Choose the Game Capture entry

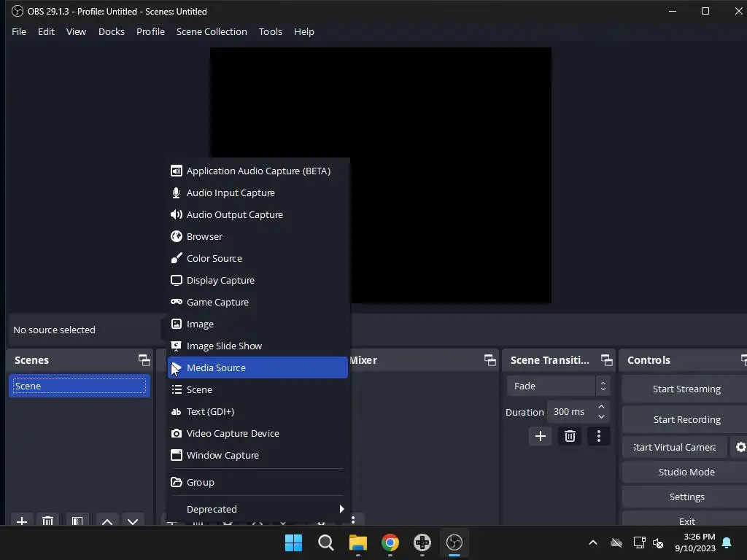click(x=258, y=303)
